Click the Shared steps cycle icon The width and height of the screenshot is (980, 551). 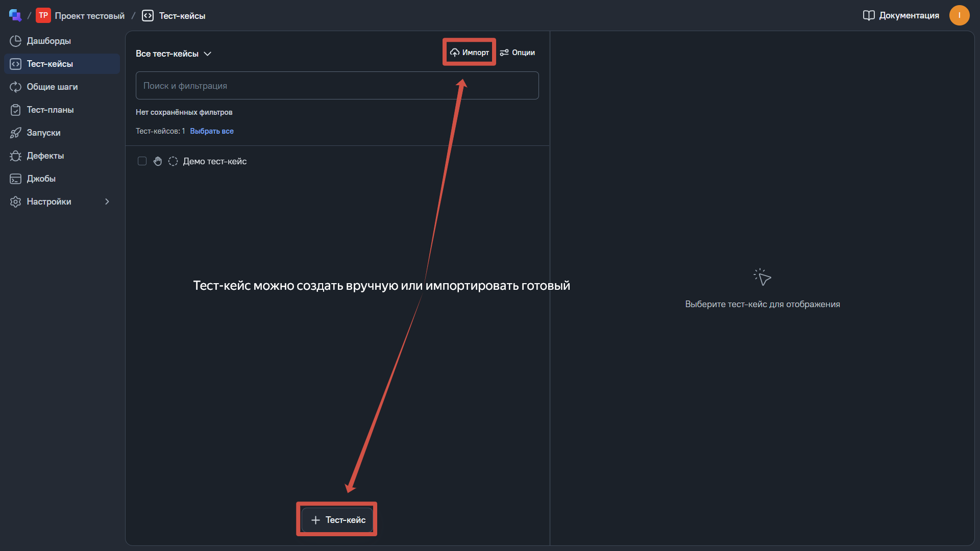coord(15,87)
